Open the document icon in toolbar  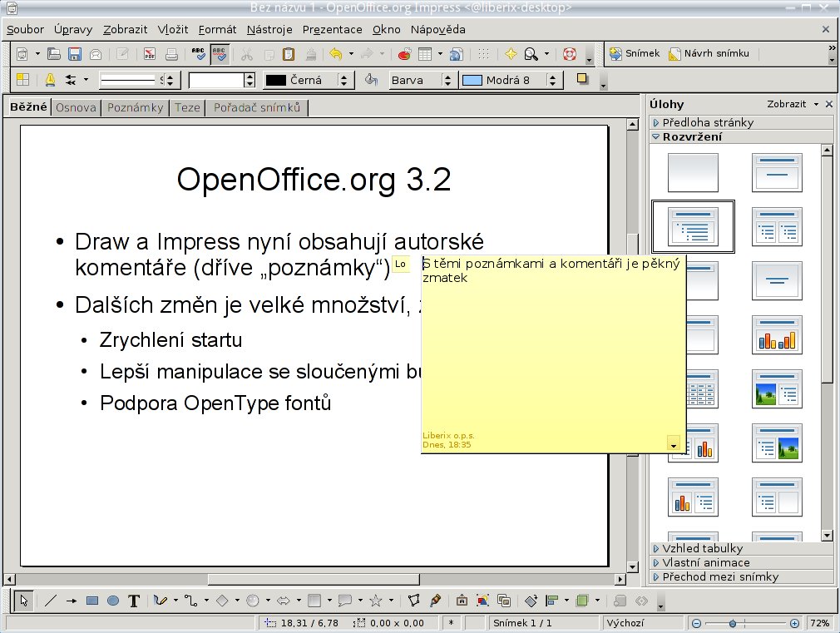53,53
